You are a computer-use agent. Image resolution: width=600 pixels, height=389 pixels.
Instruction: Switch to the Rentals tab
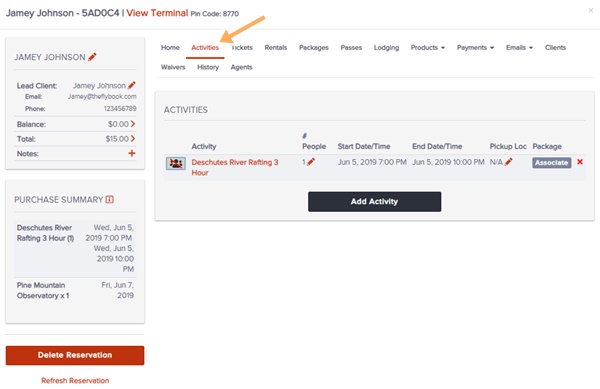coord(276,47)
